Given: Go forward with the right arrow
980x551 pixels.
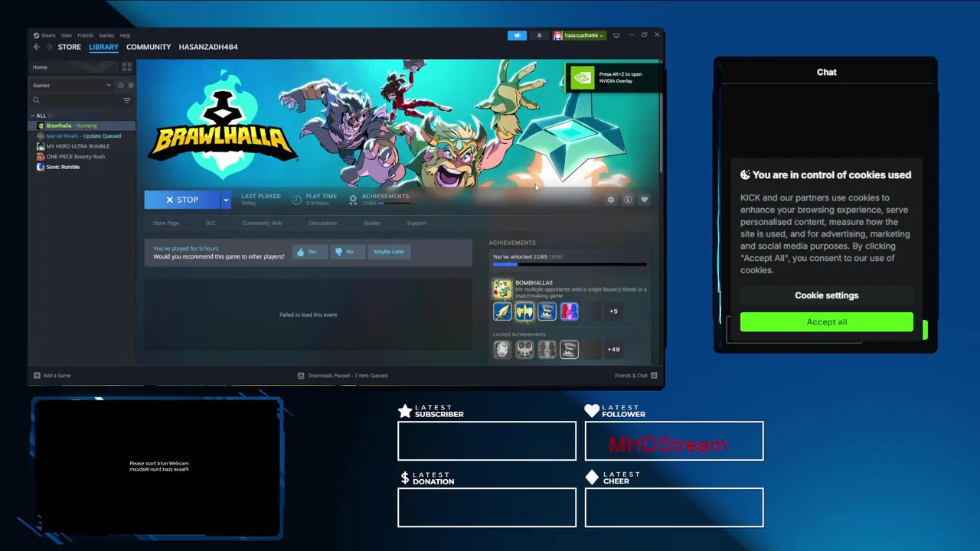Looking at the screenshot, I should click(49, 47).
